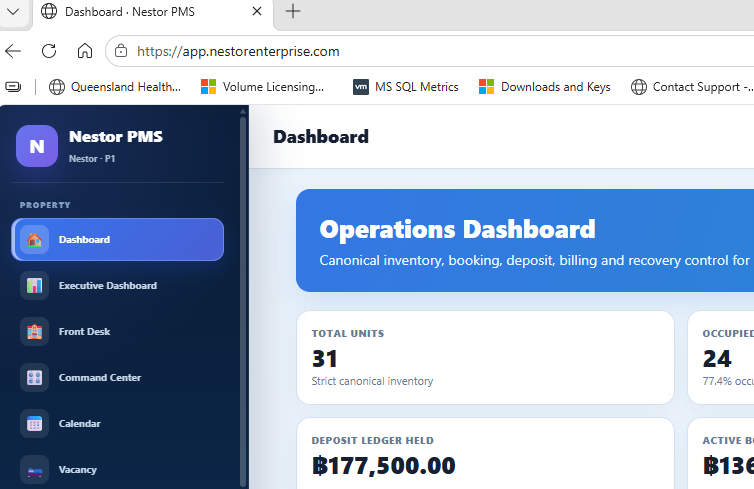Click the Calendar icon in sidebar
Screen dimensions: 754x489
click(34, 424)
